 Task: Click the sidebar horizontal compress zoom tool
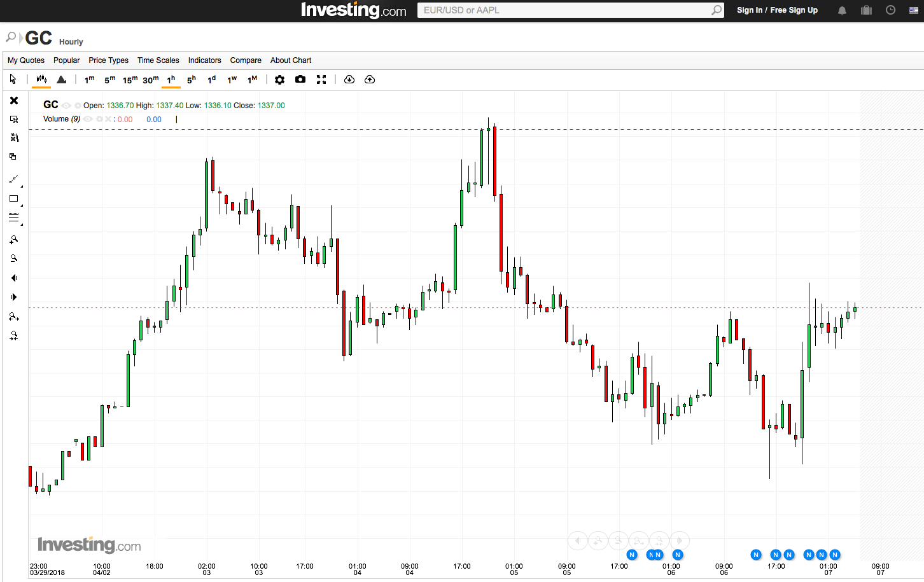point(13,335)
